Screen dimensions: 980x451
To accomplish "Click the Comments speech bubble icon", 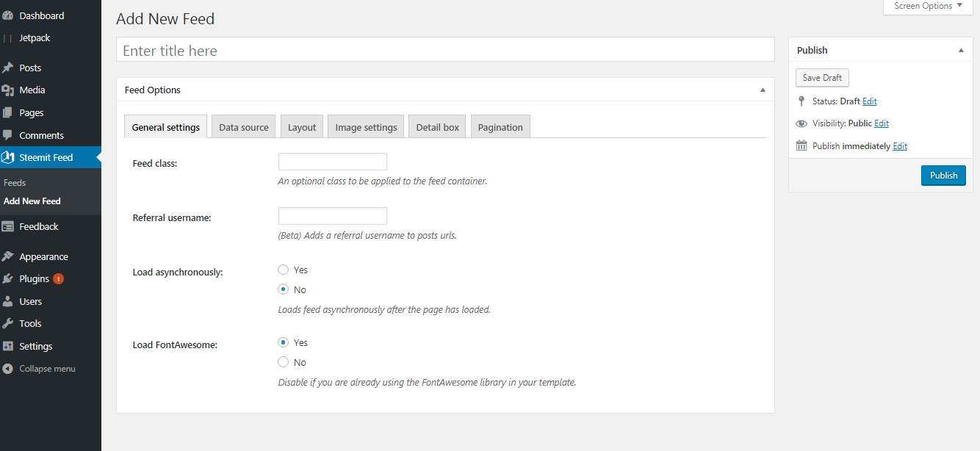I will click(7, 135).
